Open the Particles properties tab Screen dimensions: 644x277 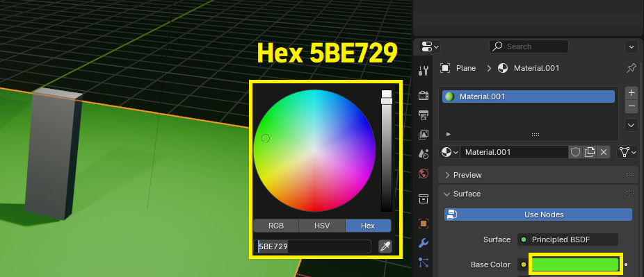(x=423, y=262)
